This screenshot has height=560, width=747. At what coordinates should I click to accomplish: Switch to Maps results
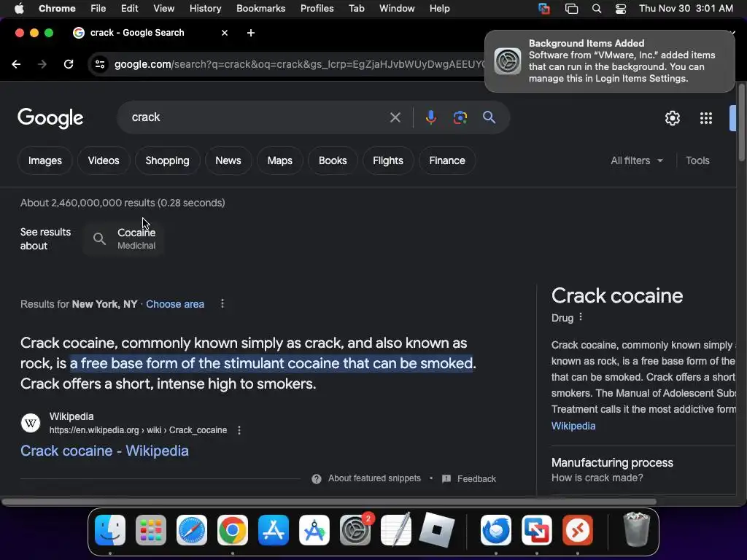point(279,160)
